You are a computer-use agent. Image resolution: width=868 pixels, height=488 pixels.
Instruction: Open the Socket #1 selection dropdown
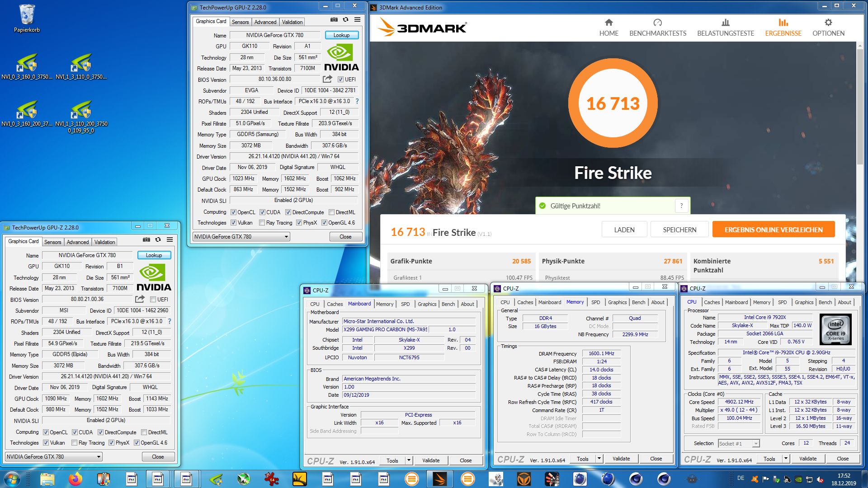point(739,444)
